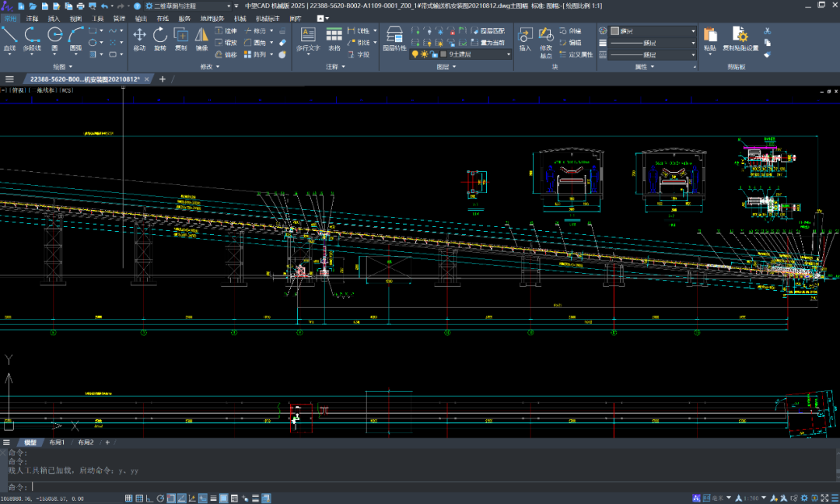Toggle ortho mode in the status bar
This screenshot has height=504, width=840.
(150, 498)
